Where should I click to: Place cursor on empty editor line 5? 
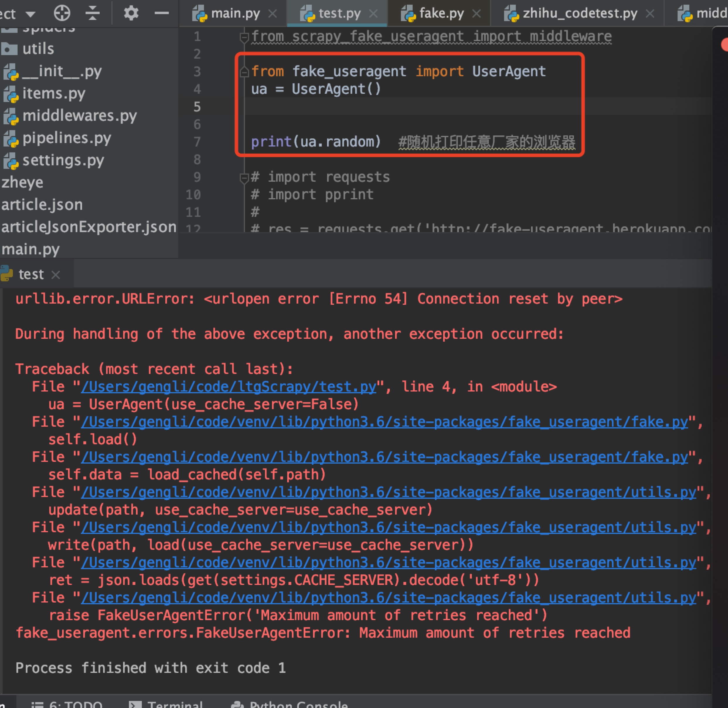click(372, 107)
